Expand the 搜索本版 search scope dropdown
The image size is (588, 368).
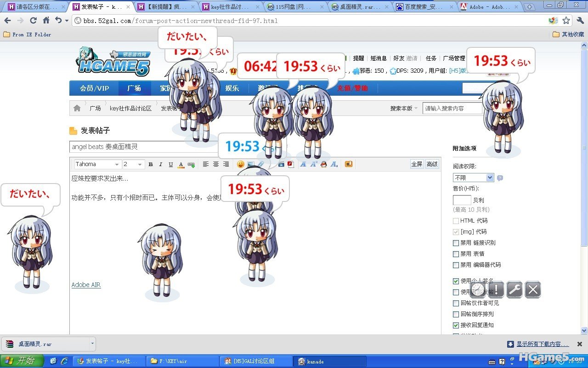pyautogui.click(x=404, y=109)
